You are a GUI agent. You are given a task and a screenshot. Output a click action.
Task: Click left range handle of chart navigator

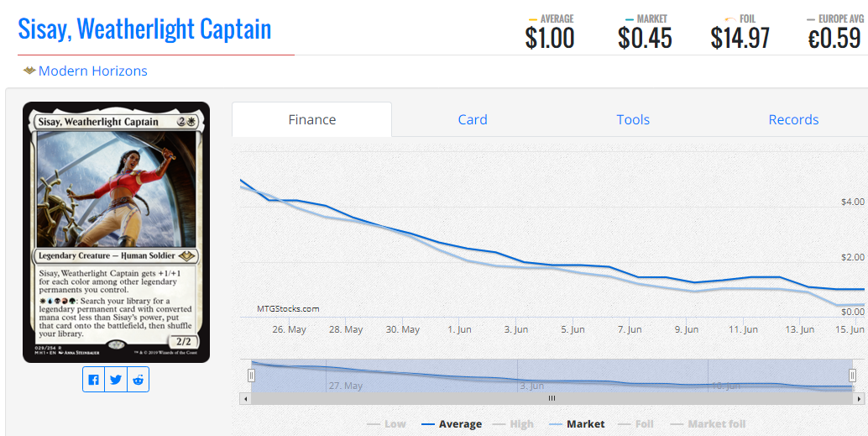(x=251, y=376)
